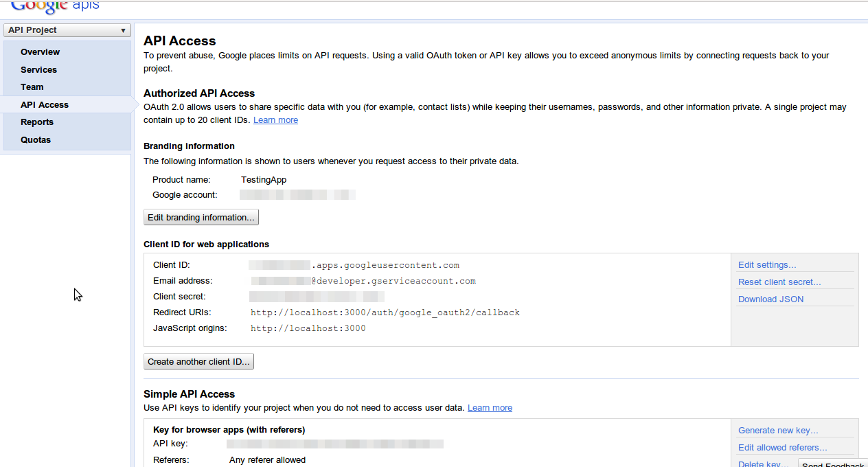This screenshot has width=868, height=467.
Task: Click "Delete key..." link
Action: pos(763,463)
